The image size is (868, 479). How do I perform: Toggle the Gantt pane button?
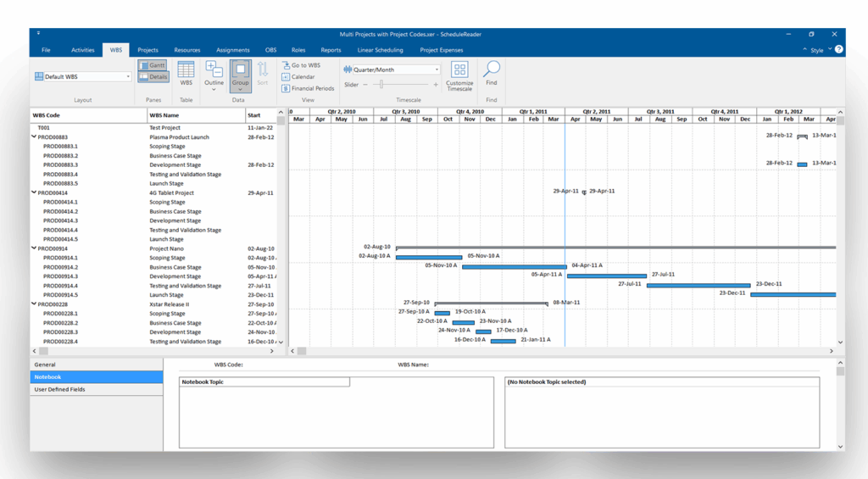pyautogui.click(x=153, y=65)
